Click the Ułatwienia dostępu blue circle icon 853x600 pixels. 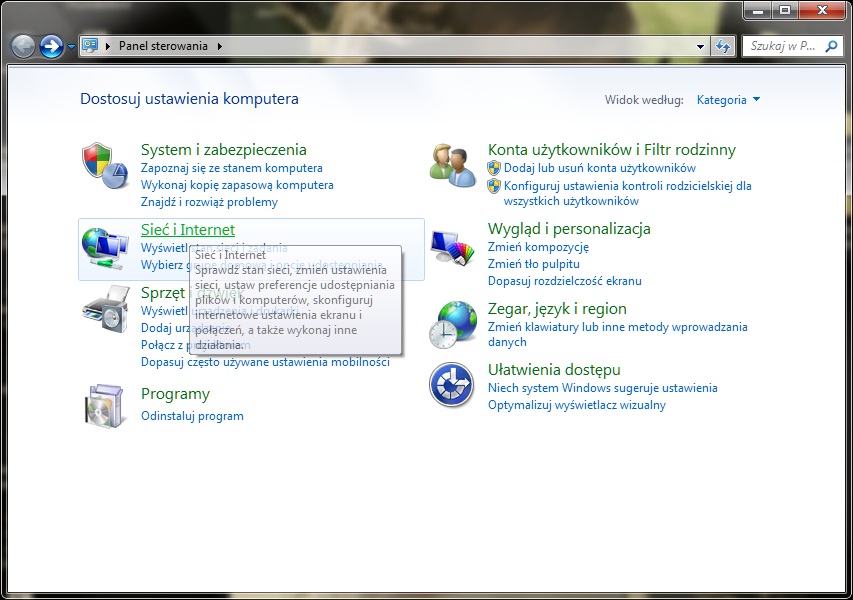pos(451,385)
